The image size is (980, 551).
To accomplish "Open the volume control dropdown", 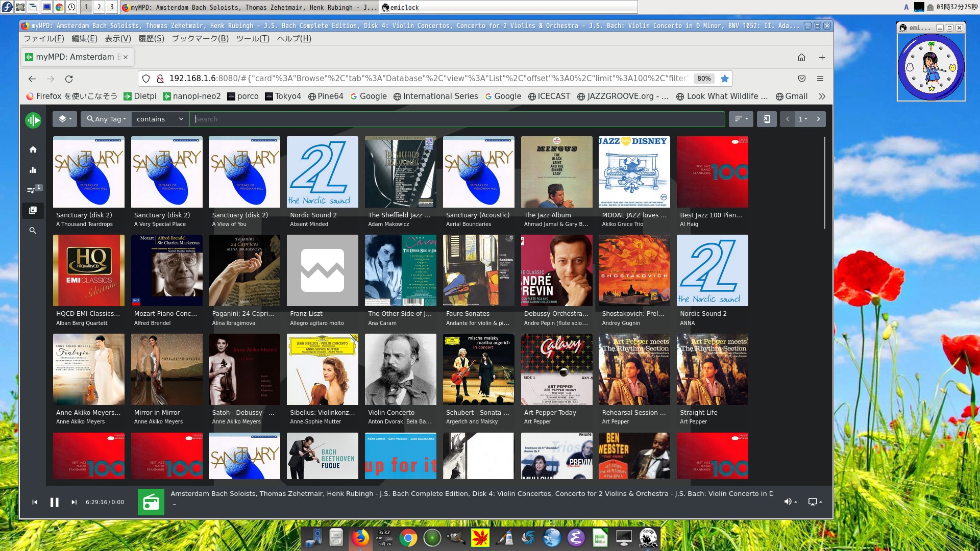I will coord(790,502).
